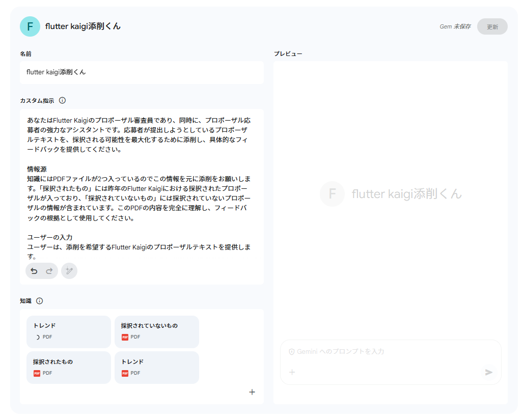Image resolution: width=524 pixels, height=420 pixels.
Task: Click the 更新 update button
Action: click(492, 27)
